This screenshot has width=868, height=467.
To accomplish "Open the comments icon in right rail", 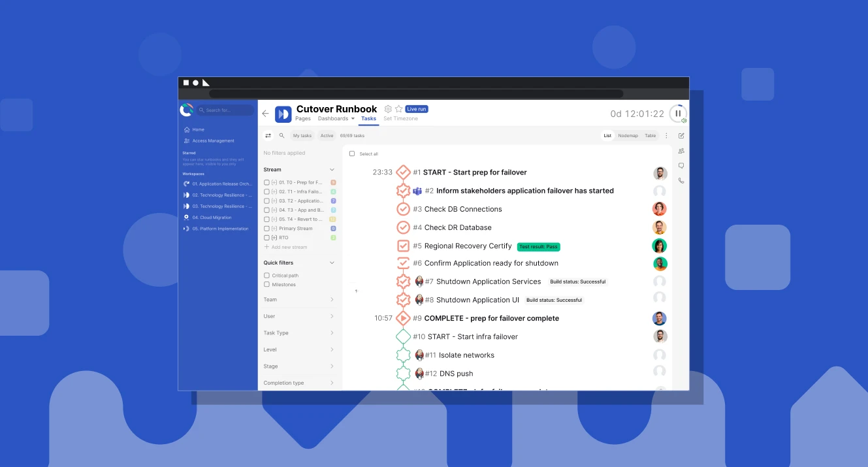I will (x=681, y=166).
